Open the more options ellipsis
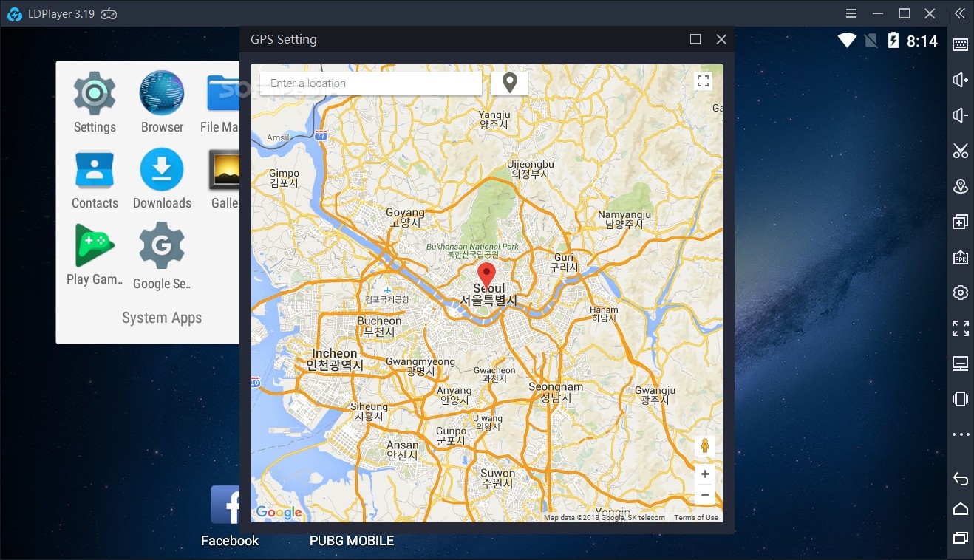The height and width of the screenshot is (560, 974). click(x=960, y=434)
